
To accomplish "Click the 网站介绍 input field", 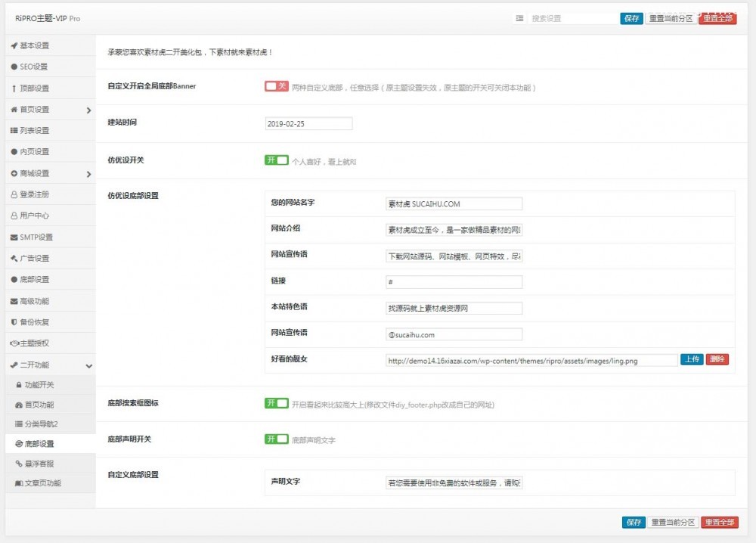I will click(x=454, y=230).
